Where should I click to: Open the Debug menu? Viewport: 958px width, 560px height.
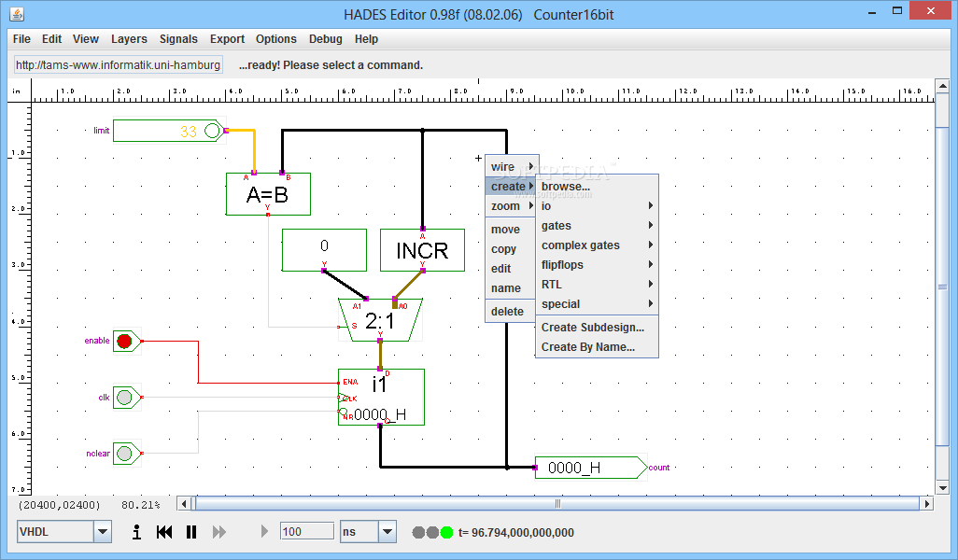[x=326, y=39]
